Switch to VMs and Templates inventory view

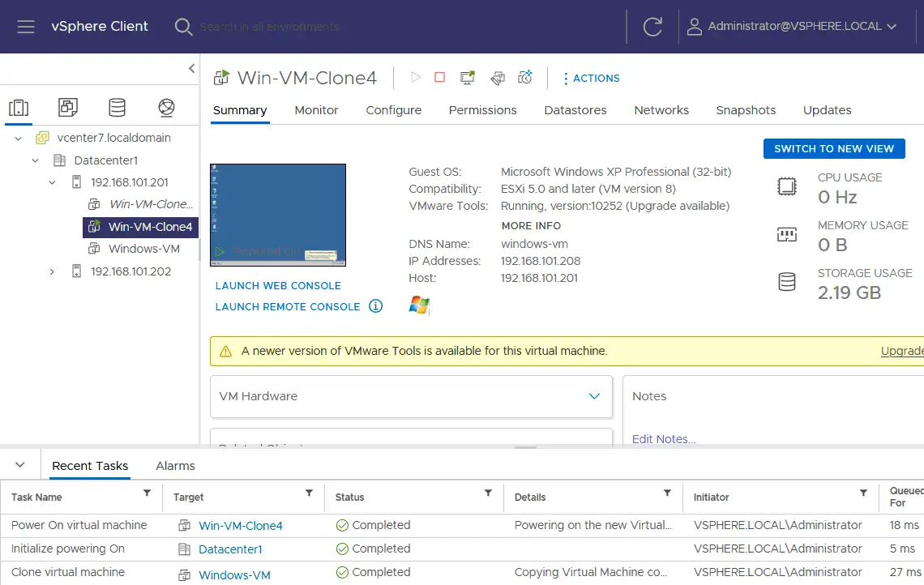tap(68, 107)
